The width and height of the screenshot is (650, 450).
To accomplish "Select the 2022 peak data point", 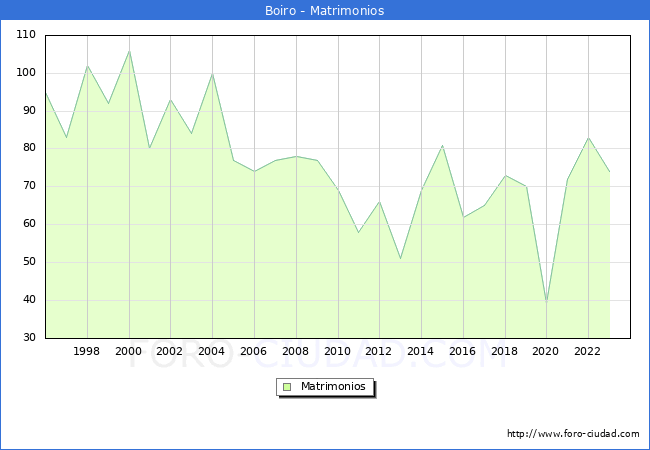I will (x=588, y=138).
